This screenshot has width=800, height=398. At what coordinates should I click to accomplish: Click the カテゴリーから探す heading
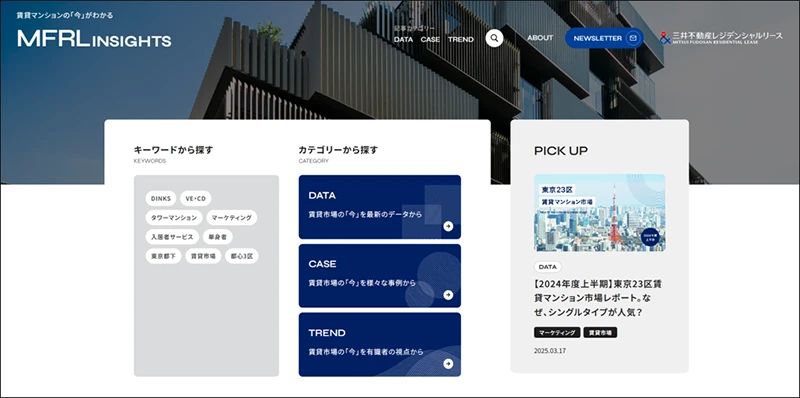tap(338, 150)
